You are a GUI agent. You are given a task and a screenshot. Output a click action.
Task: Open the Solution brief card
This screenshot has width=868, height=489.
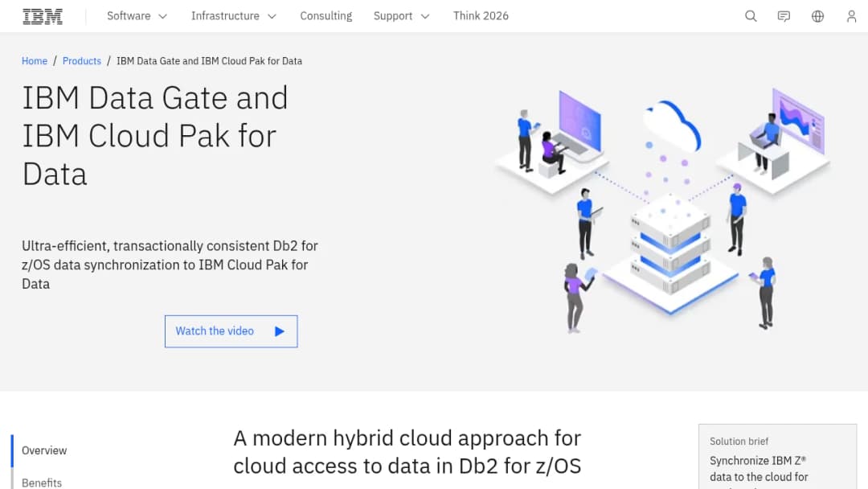coord(777,457)
